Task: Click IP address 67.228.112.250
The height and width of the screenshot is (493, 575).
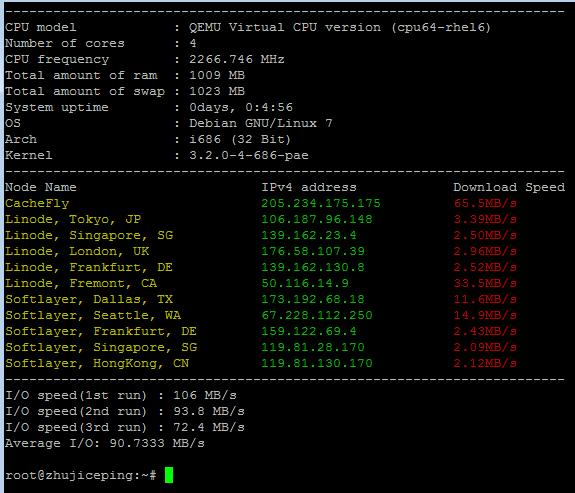Action: (317, 315)
